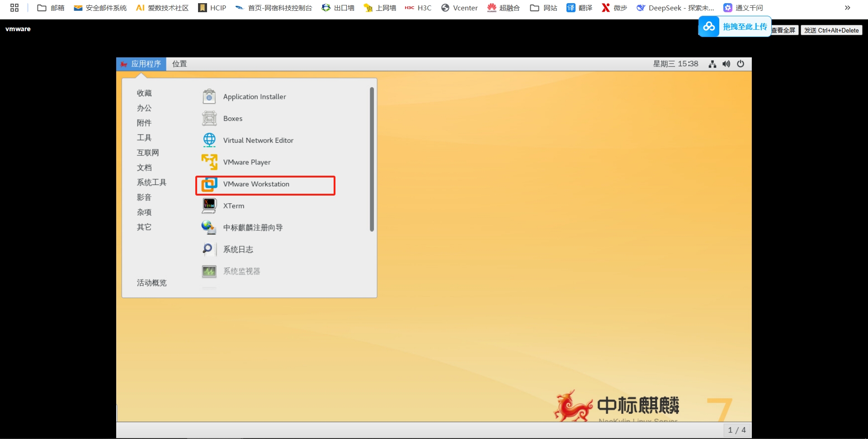Launch VMware Player icon

[209, 162]
